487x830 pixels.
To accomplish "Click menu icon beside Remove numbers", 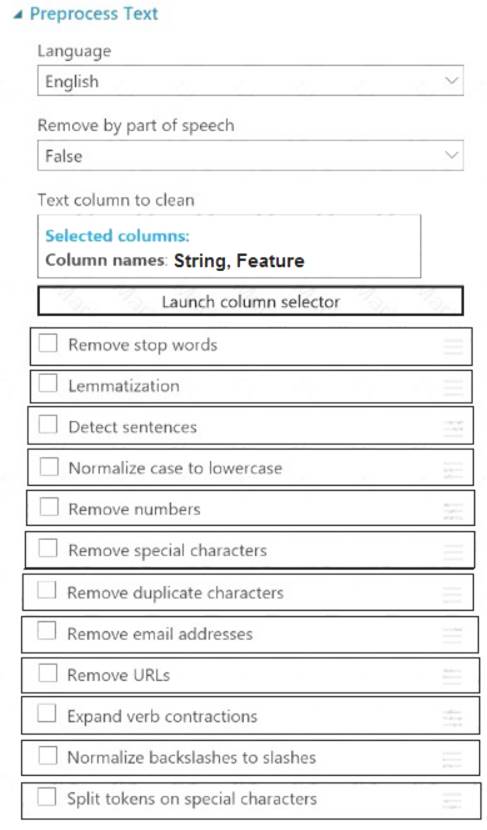I will click(453, 511).
